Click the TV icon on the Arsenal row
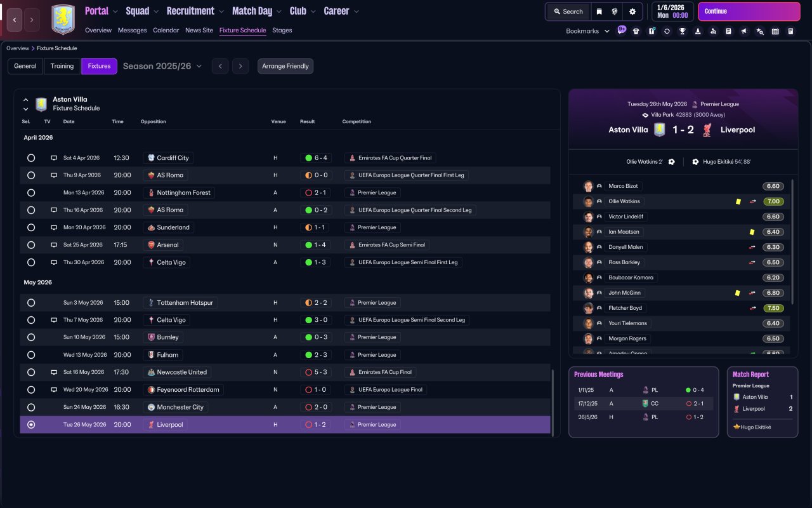The height and width of the screenshot is (508, 812). [x=54, y=245]
